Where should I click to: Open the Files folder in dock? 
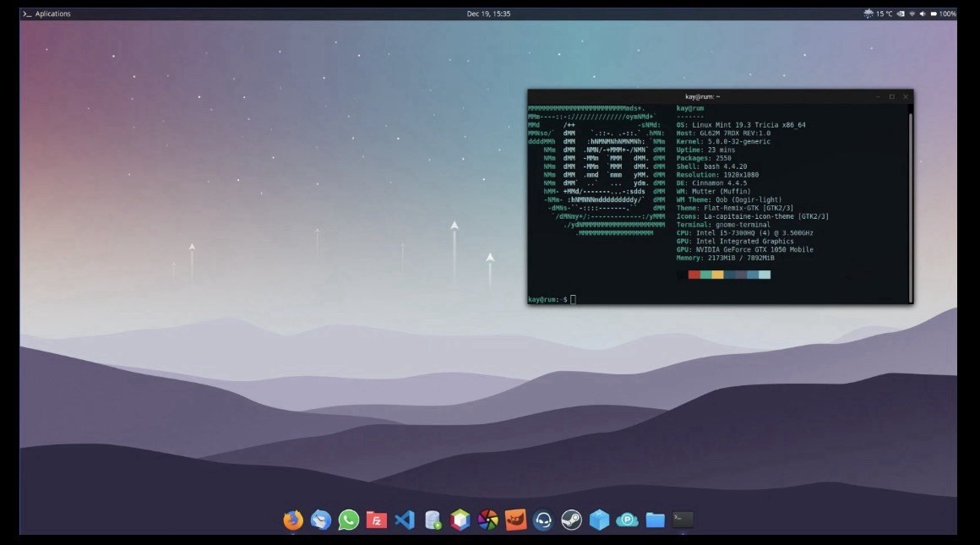(x=655, y=520)
